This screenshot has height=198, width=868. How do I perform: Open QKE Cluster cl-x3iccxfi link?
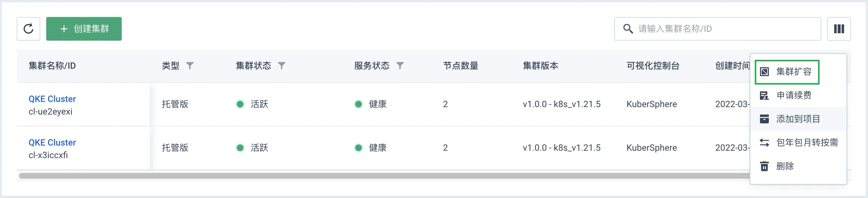[x=52, y=143]
